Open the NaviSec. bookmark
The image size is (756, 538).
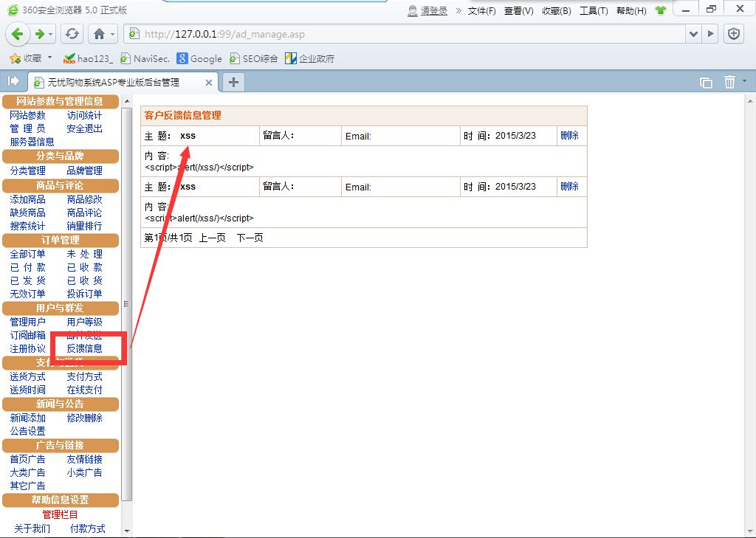tap(145, 59)
